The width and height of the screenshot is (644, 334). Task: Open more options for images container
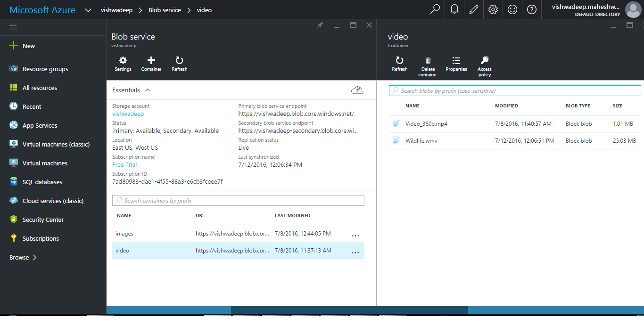(x=355, y=235)
